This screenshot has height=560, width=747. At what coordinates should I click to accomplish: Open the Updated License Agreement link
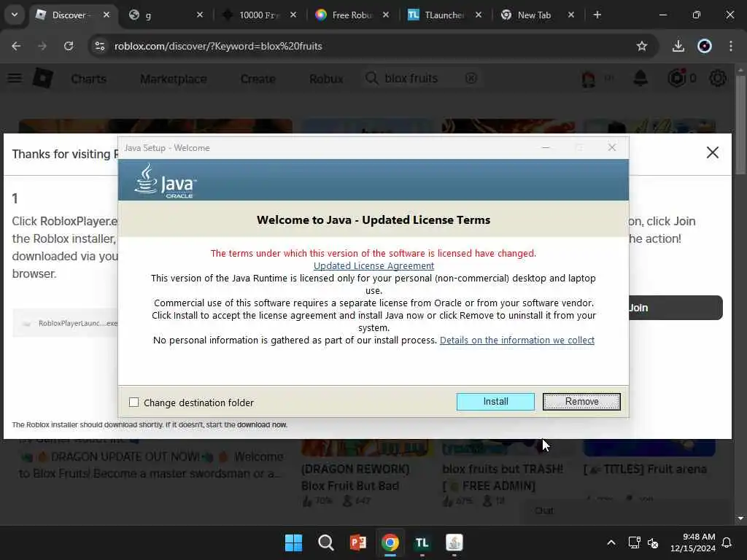(x=373, y=265)
